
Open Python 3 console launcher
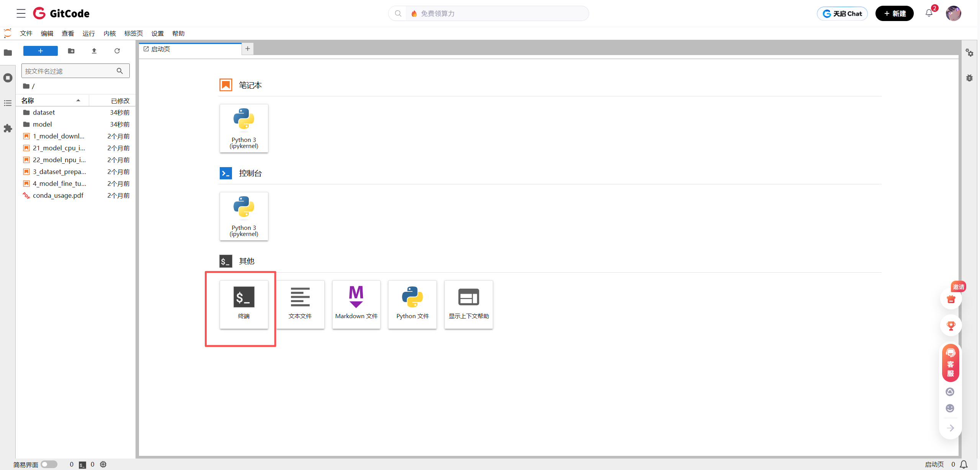244,216
